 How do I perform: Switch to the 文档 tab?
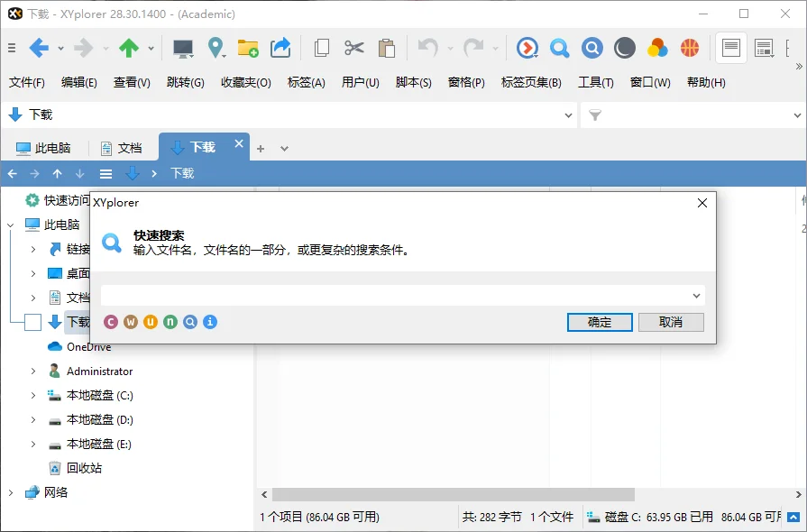pos(122,148)
